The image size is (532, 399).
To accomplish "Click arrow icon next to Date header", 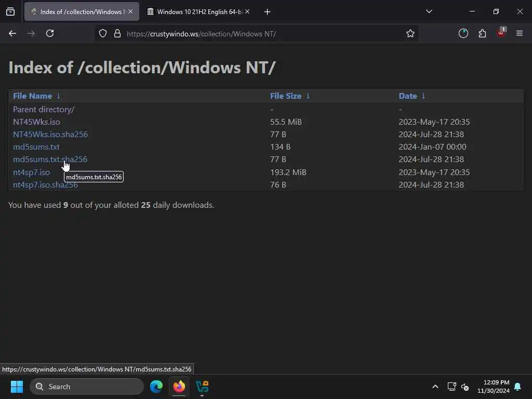I will 423,96.
